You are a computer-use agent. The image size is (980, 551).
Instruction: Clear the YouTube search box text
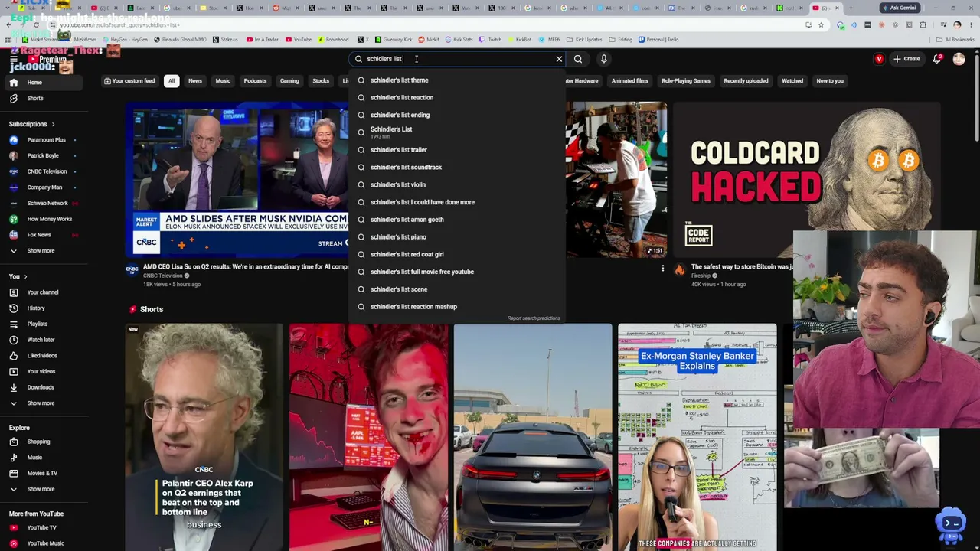point(559,59)
